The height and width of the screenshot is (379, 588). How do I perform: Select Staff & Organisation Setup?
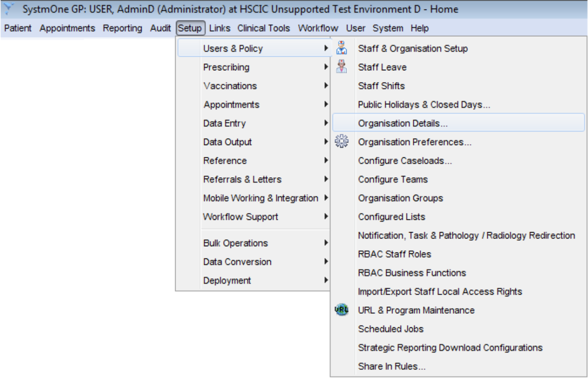(x=458, y=48)
